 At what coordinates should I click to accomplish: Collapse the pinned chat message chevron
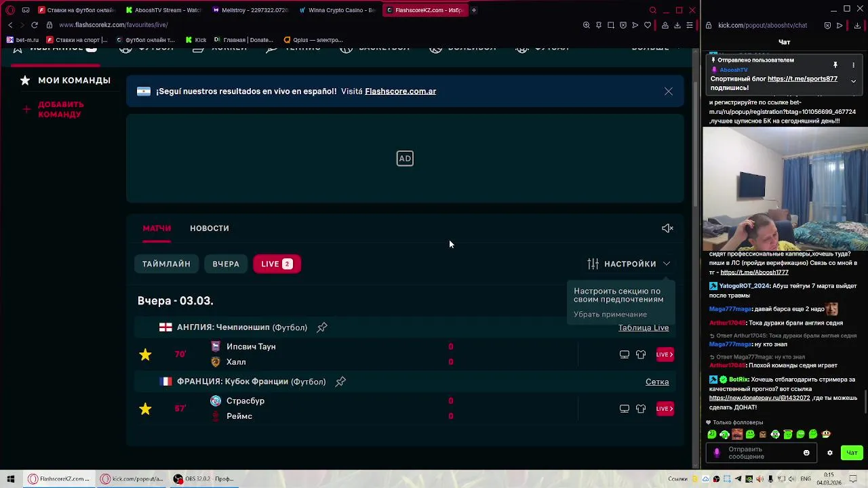point(853,81)
